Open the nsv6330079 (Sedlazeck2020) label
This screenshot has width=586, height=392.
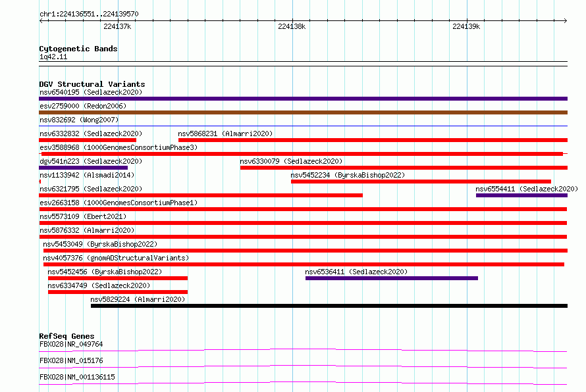tap(291, 161)
